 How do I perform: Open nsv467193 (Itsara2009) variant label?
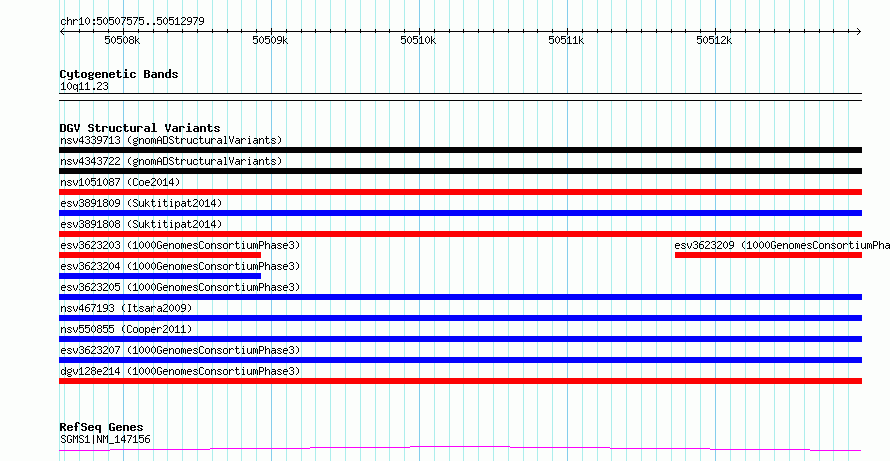(x=126, y=308)
